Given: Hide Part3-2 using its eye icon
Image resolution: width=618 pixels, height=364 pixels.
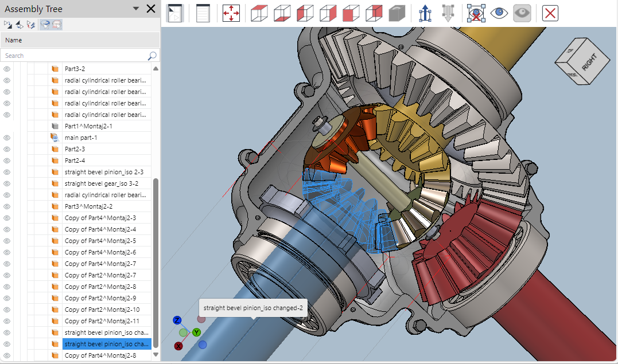Looking at the screenshot, I should (7, 69).
